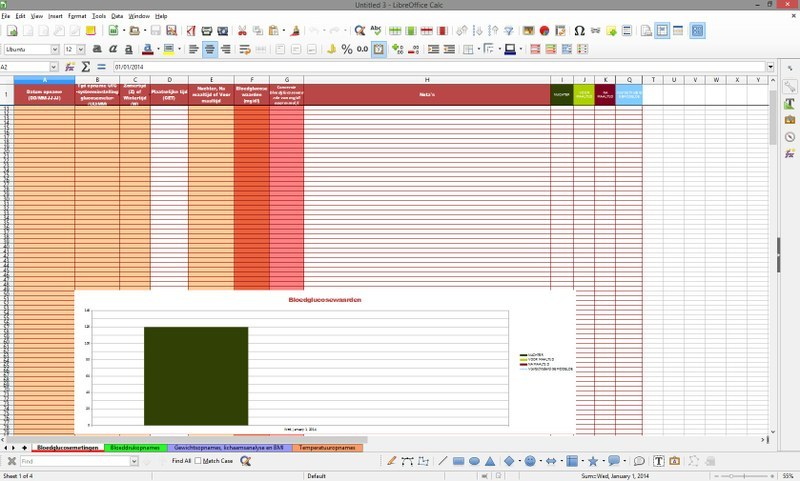
Task: Open the font size dropdown
Action: point(81,49)
